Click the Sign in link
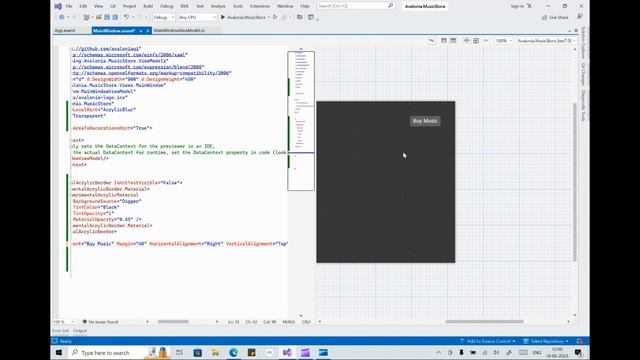 click(517, 6)
